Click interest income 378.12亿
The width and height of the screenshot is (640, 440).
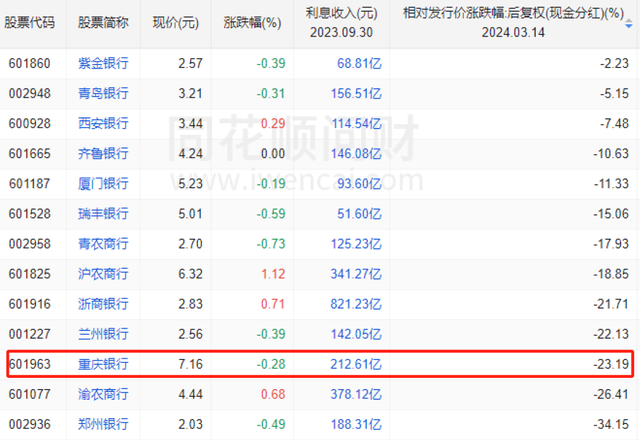pos(356,394)
